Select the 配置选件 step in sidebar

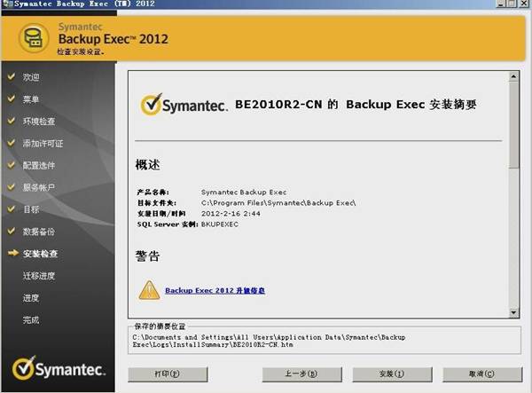click(x=39, y=165)
